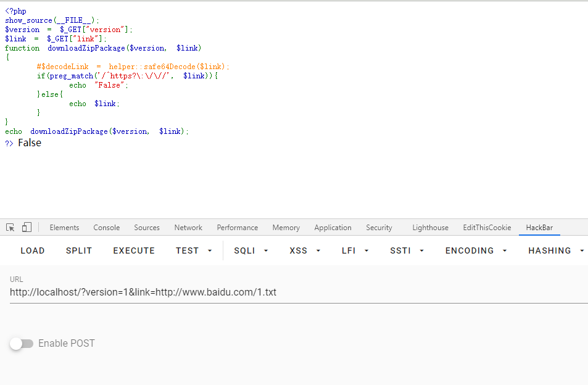The width and height of the screenshot is (588, 385).
Task: Switch to the Elements tab
Action: [x=64, y=228]
